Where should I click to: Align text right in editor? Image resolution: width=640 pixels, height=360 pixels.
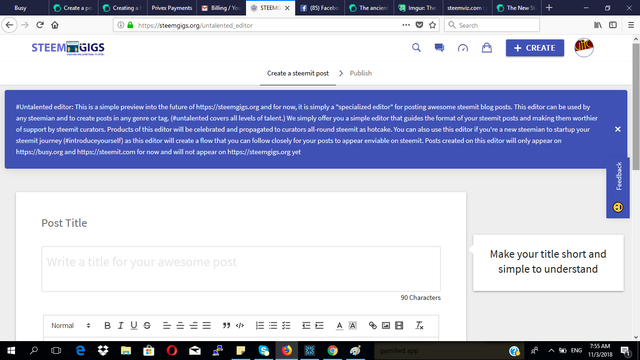point(193,325)
